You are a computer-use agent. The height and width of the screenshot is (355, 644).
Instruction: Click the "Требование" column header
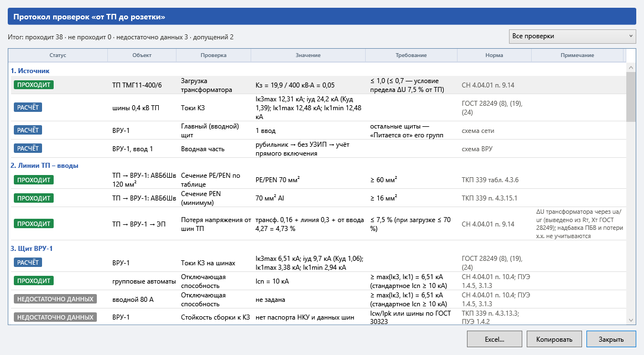(411, 55)
